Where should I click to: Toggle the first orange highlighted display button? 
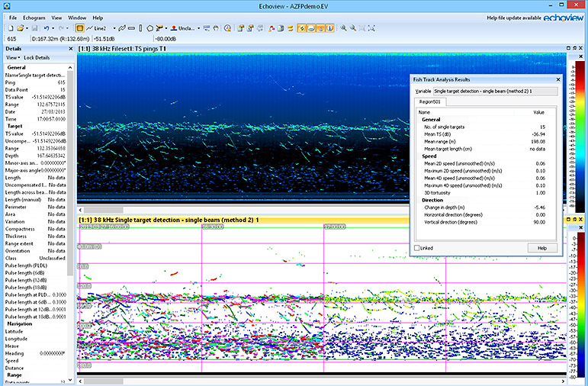pos(301,28)
